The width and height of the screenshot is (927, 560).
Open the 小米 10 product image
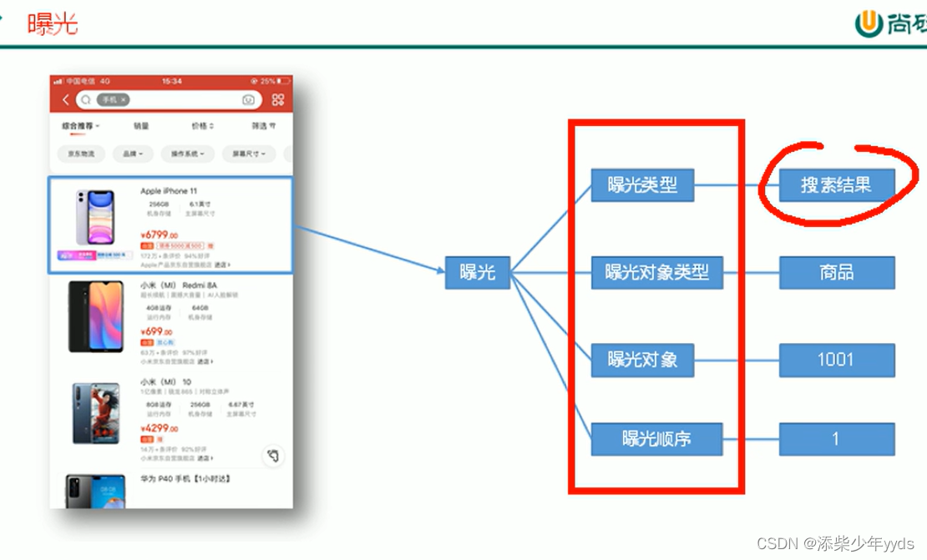point(96,413)
